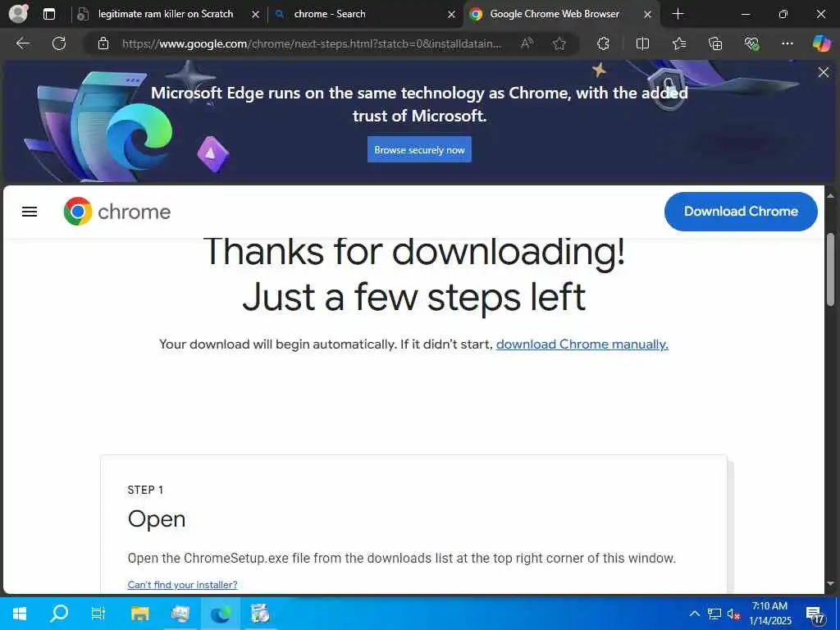Click the Microsoft Edge taskbar icon
Image resolution: width=840 pixels, height=630 pixels.
220,614
